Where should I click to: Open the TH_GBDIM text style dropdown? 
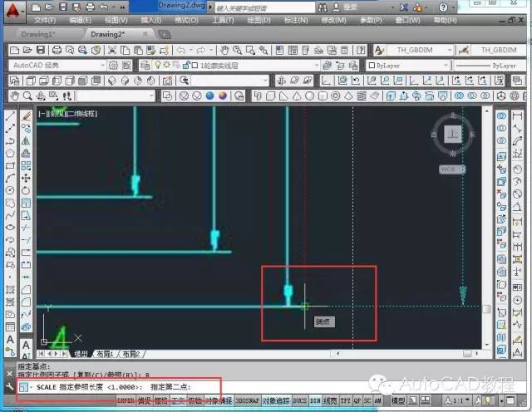click(449, 50)
